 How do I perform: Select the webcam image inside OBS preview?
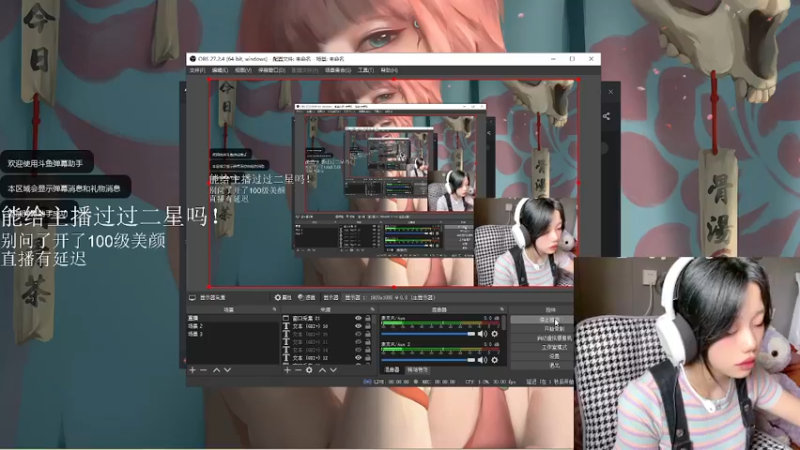(526, 242)
